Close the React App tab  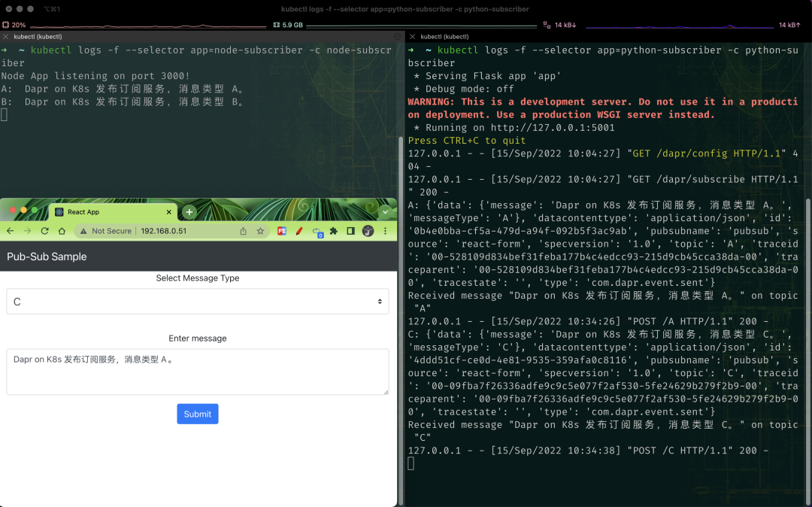169,212
